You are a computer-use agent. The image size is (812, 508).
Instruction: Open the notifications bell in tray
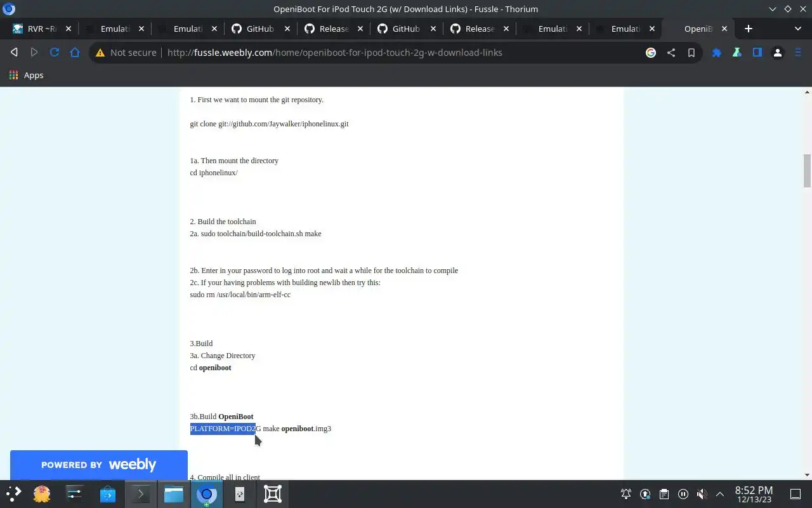(626, 494)
